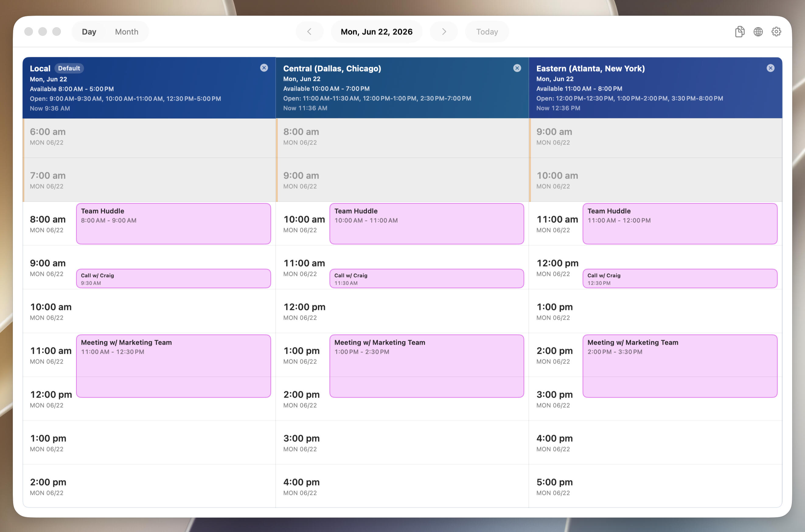Select the 1:00 pm slot in Local column
805x532 pixels.
tap(149, 443)
